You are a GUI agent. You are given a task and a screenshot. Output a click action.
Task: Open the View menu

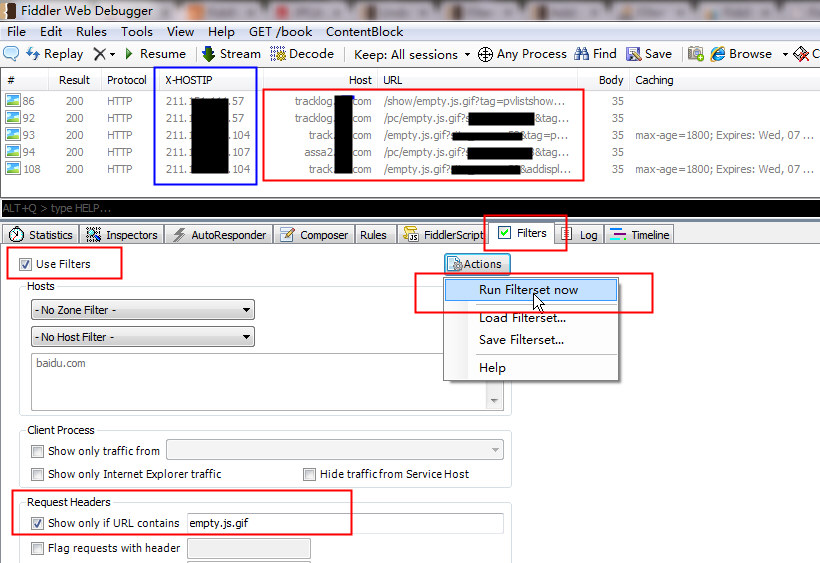pyautogui.click(x=180, y=32)
